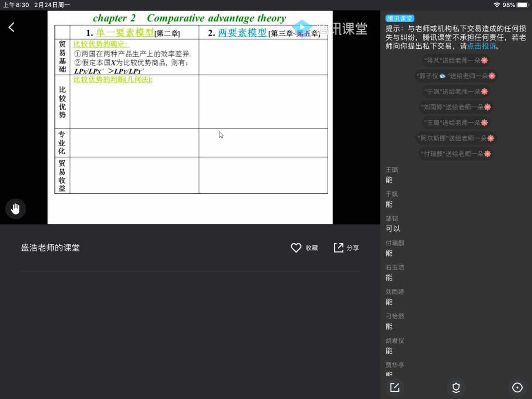Screen dimensions: 532x399
Task: Tap the 付瑞麒 flower gift notification
Action: pyautogui.click(x=456, y=154)
